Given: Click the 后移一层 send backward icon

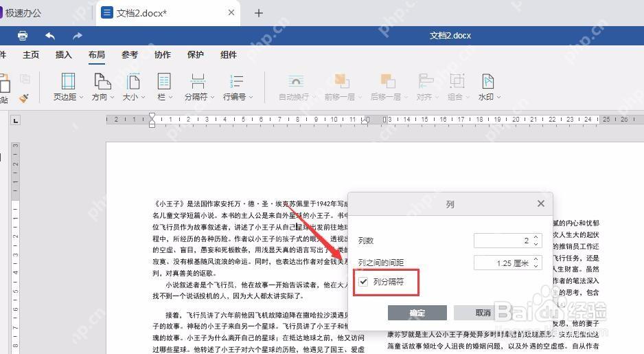Looking at the screenshot, I should coord(388,81).
